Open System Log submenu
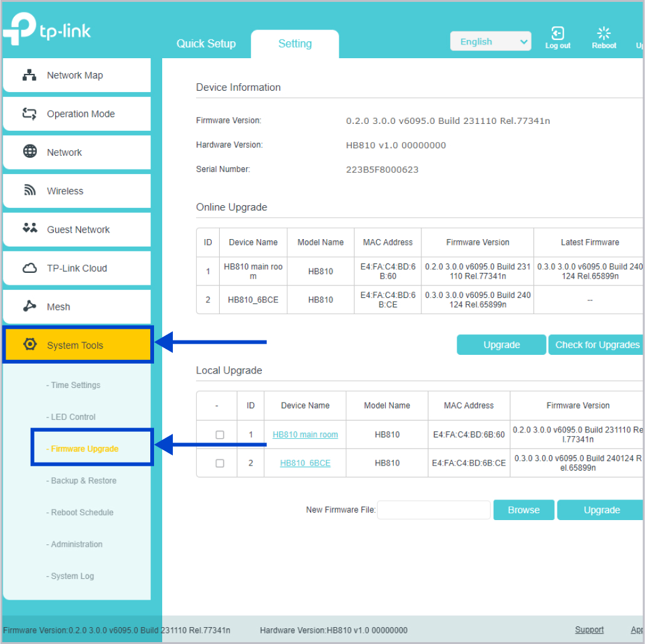The height and width of the screenshot is (644, 645). [70, 576]
